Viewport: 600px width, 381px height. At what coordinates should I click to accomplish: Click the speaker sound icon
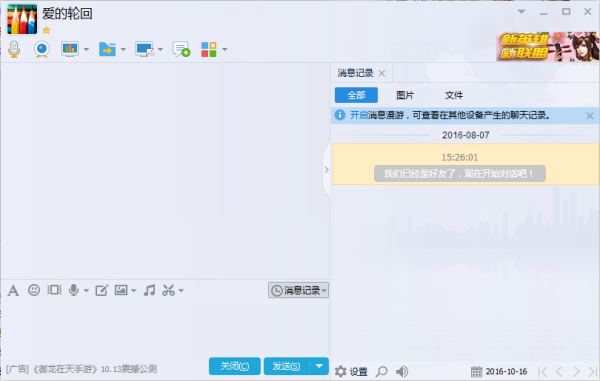pyautogui.click(x=402, y=371)
